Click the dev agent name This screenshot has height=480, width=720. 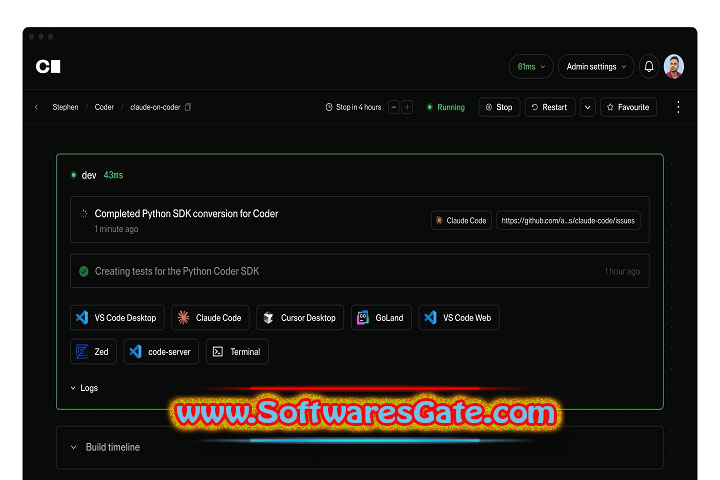pyautogui.click(x=89, y=175)
